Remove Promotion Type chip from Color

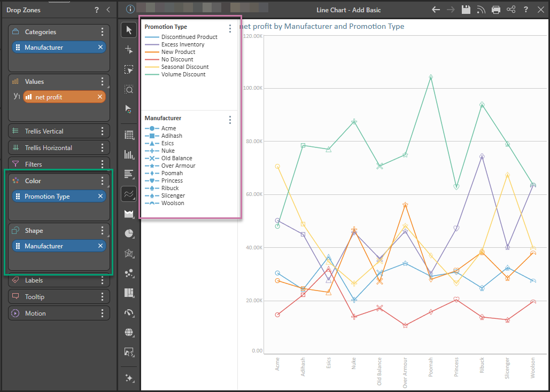(x=100, y=197)
